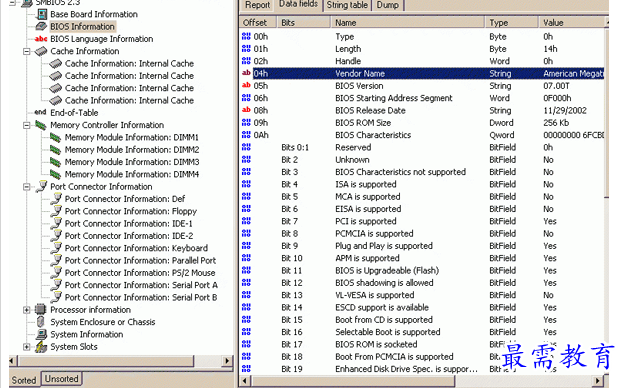623x388 pixels.
Task: Click the tree panel's scroll left arrow
Action: pos(12,361)
